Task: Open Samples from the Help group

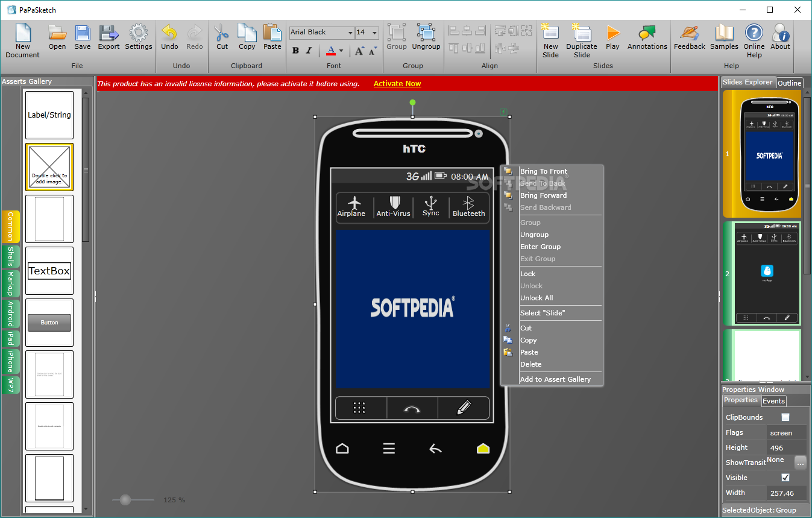Action: point(724,33)
